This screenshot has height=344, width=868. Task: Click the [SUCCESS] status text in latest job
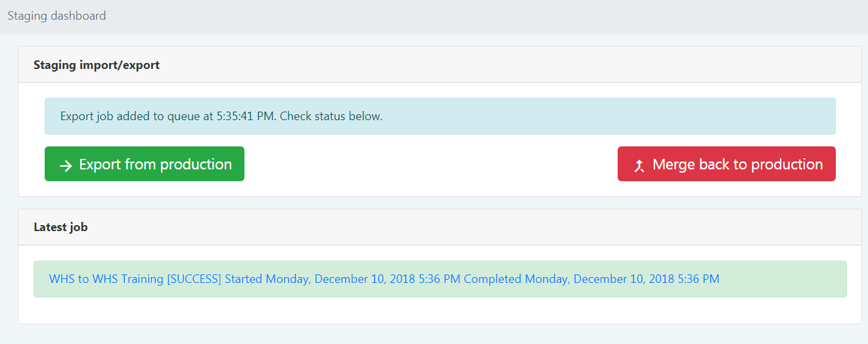pos(194,279)
